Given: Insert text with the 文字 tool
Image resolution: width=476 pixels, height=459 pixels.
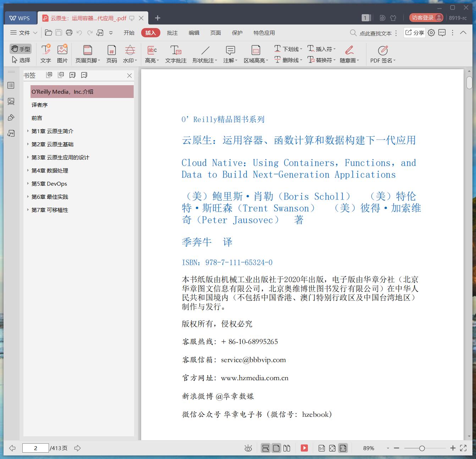Looking at the screenshot, I should [46, 54].
